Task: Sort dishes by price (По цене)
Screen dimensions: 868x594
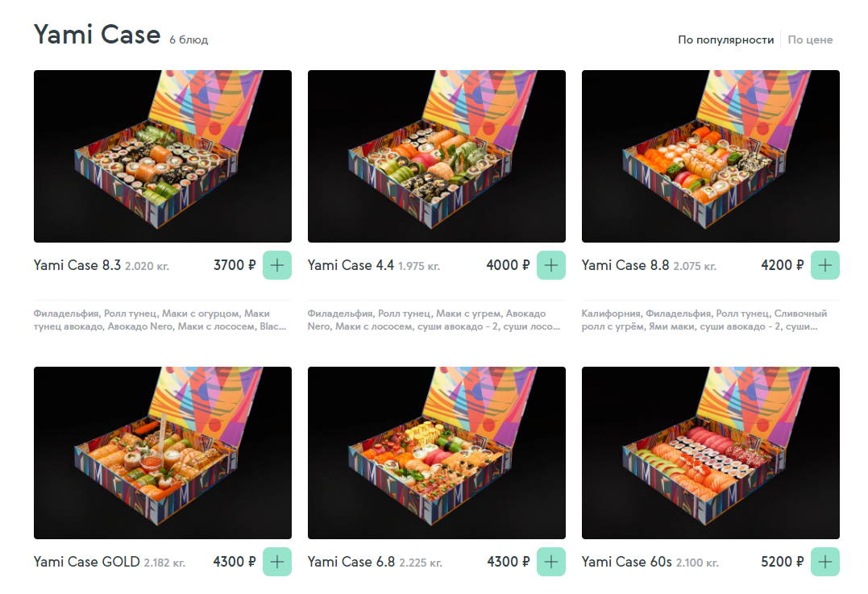Action: coord(810,39)
